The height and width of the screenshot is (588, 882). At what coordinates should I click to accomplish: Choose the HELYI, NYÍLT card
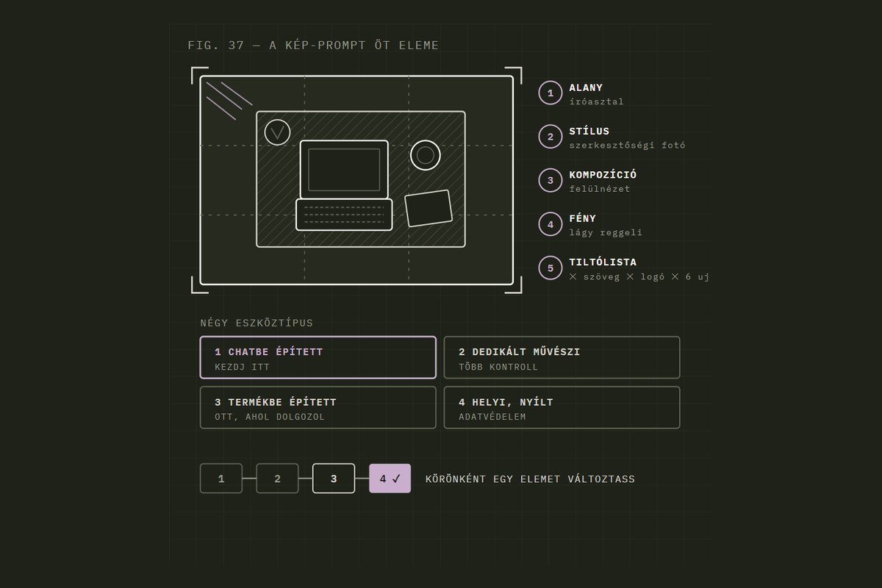click(x=562, y=407)
